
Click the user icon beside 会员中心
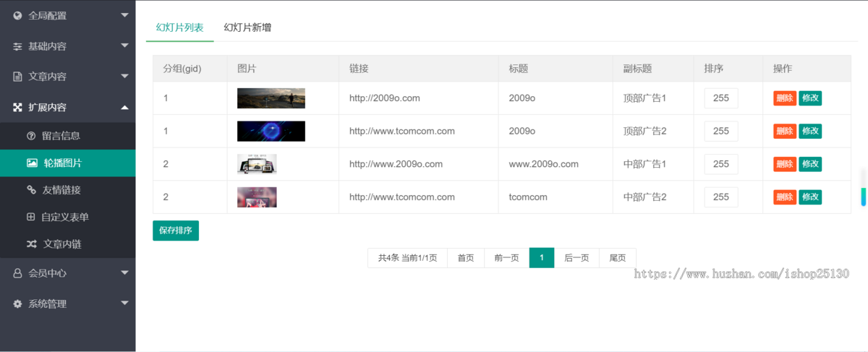[17, 273]
